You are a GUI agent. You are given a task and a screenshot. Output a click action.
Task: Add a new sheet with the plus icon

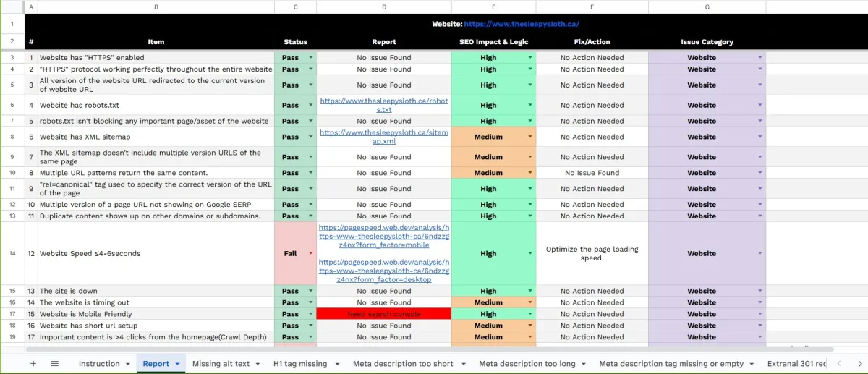[x=33, y=363]
